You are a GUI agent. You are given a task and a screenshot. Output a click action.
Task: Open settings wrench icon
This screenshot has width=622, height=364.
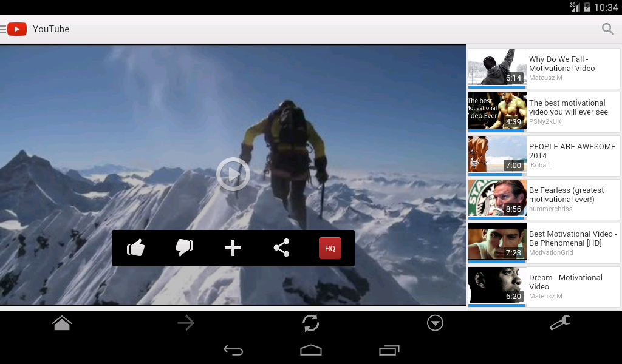point(559,323)
